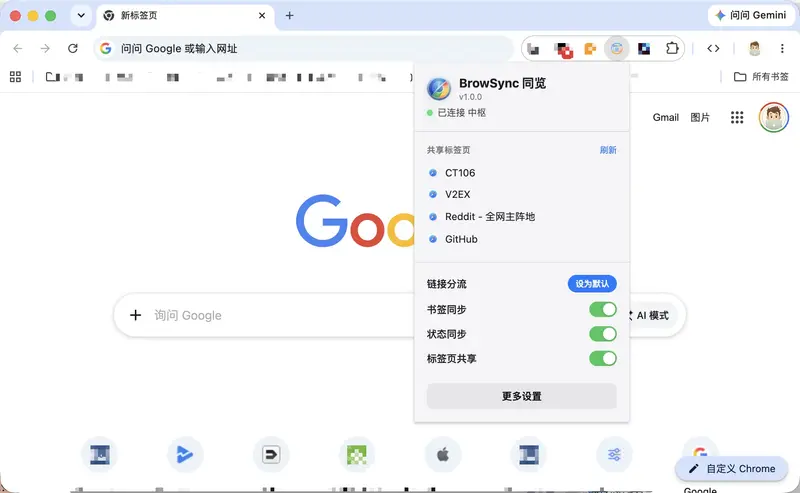Image resolution: width=800 pixels, height=493 pixels.
Task: Click the orange extension icon in toolbar
Action: [x=590, y=48]
